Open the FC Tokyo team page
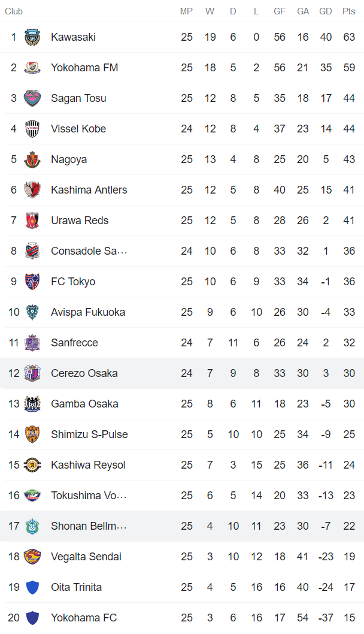 click(x=73, y=281)
